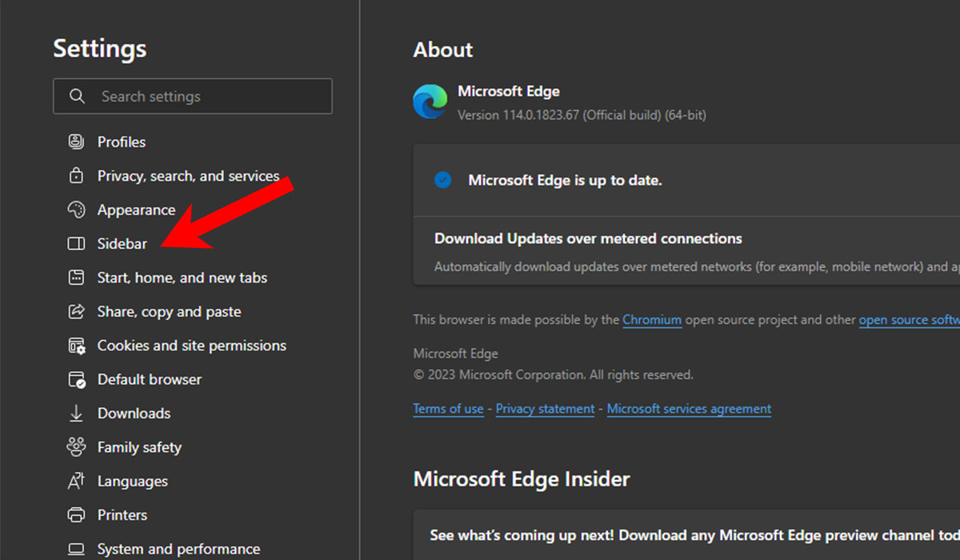Click the Sidebar panel icon

pyautogui.click(x=76, y=243)
